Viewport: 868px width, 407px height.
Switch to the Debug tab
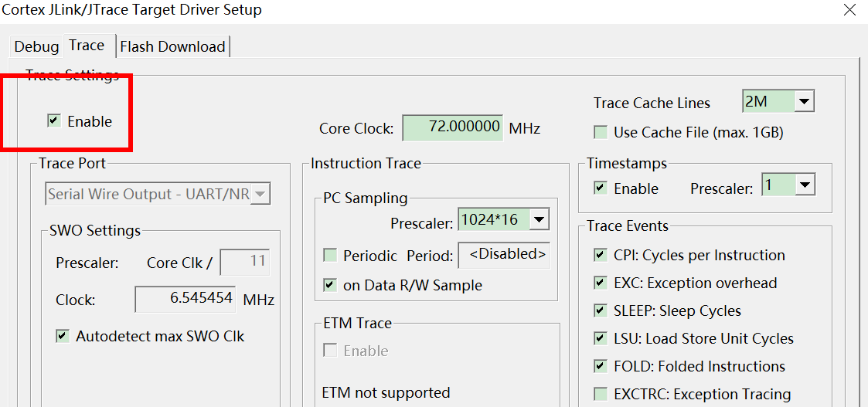pyautogui.click(x=36, y=46)
